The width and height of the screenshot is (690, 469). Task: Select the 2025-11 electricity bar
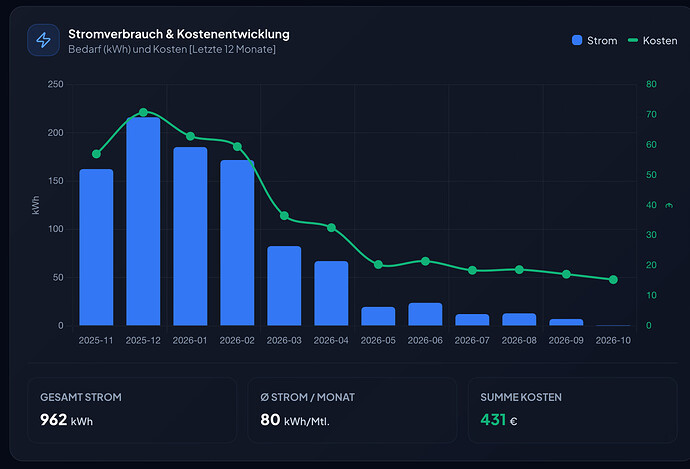point(96,247)
